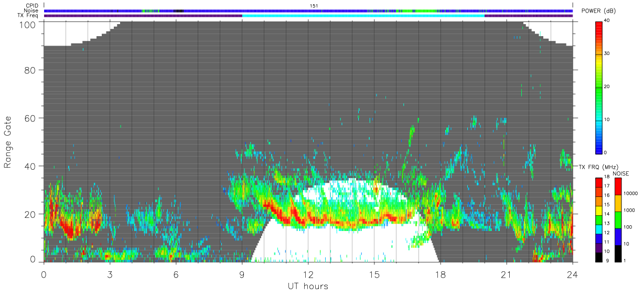
Task: Click the cyan segment of TX Freq strip
Action: pyautogui.click(x=363, y=16)
